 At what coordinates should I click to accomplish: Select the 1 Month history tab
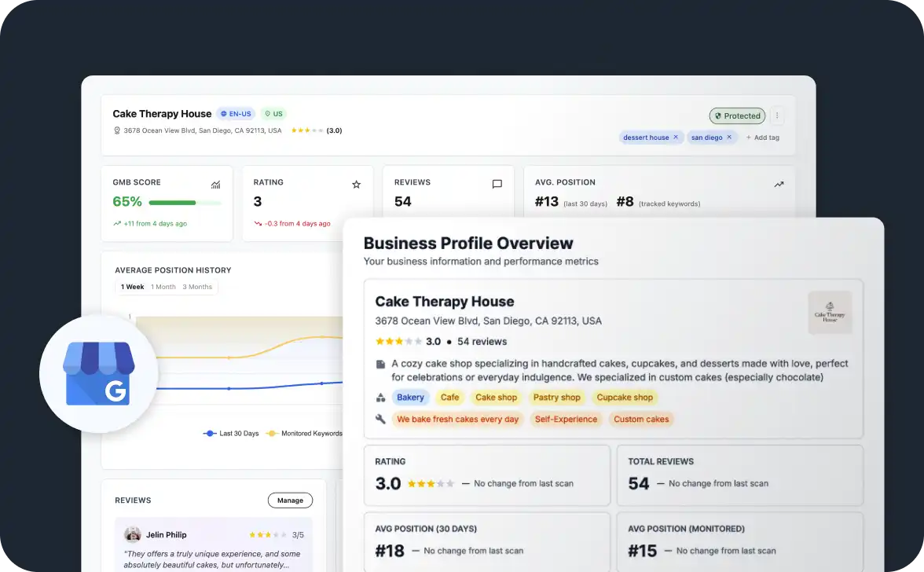(x=163, y=287)
